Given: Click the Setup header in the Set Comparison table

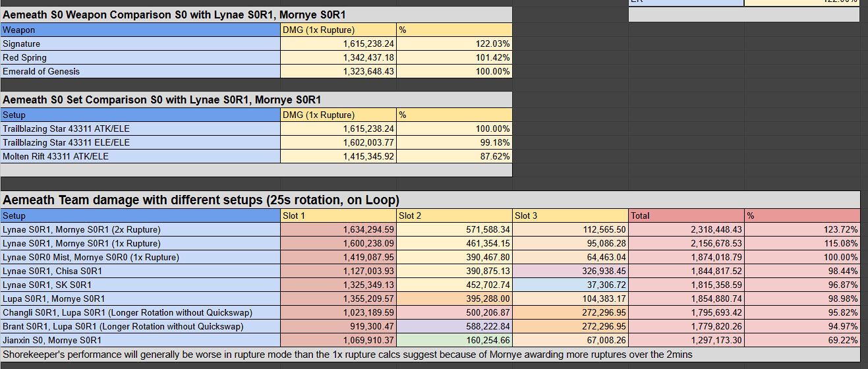Looking at the screenshot, I should pos(140,115).
